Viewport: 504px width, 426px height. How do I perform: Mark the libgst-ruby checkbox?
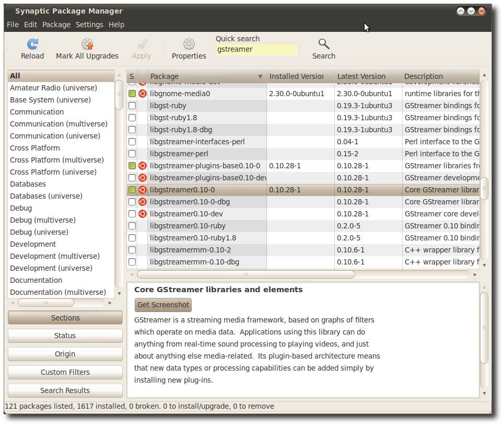(132, 106)
